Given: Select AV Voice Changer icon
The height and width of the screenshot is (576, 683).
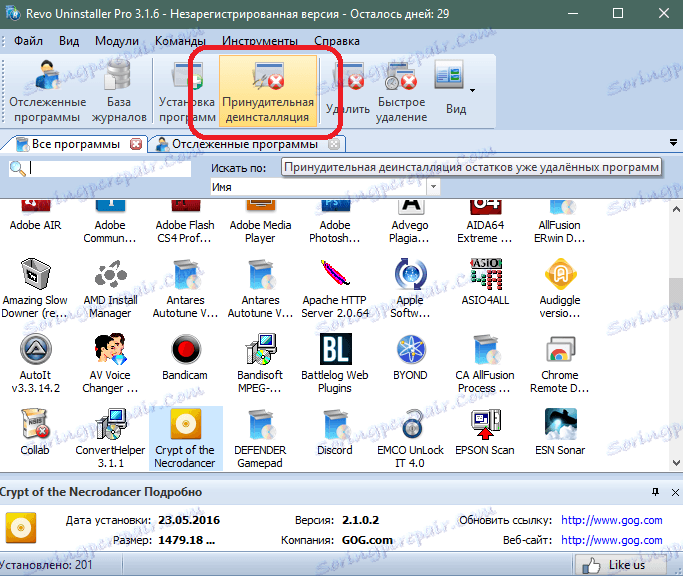Looking at the screenshot, I should [111, 349].
